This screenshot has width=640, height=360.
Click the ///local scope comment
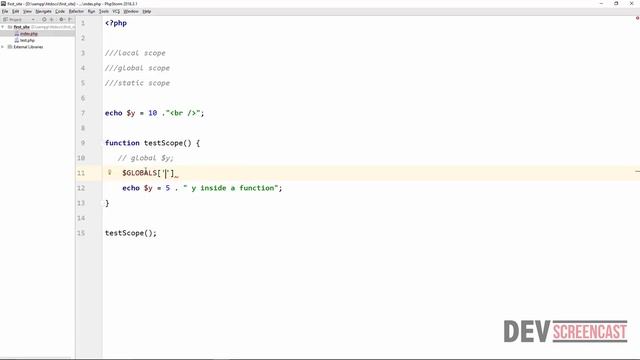point(135,53)
